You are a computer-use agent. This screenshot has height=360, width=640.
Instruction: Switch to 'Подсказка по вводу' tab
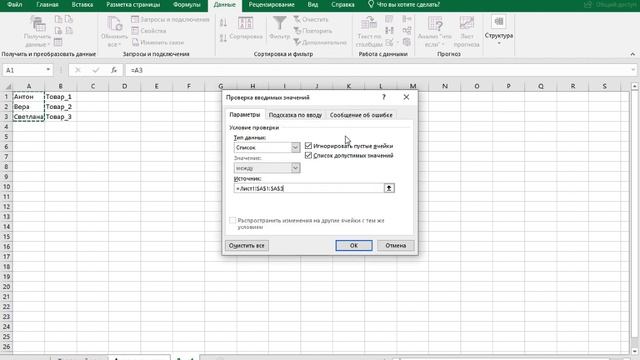(295, 115)
